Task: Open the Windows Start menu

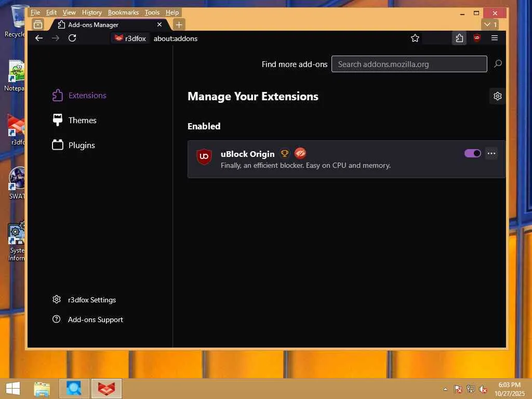Action: [13, 389]
